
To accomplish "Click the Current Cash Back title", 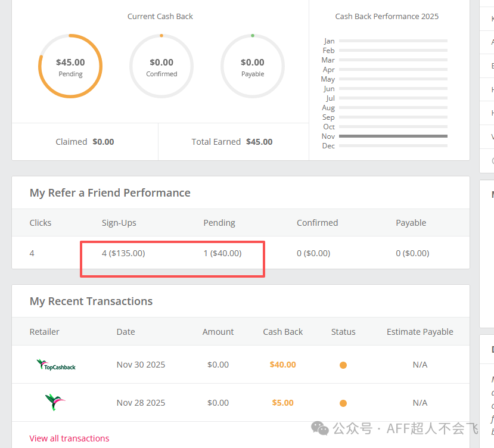I will pos(160,16).
